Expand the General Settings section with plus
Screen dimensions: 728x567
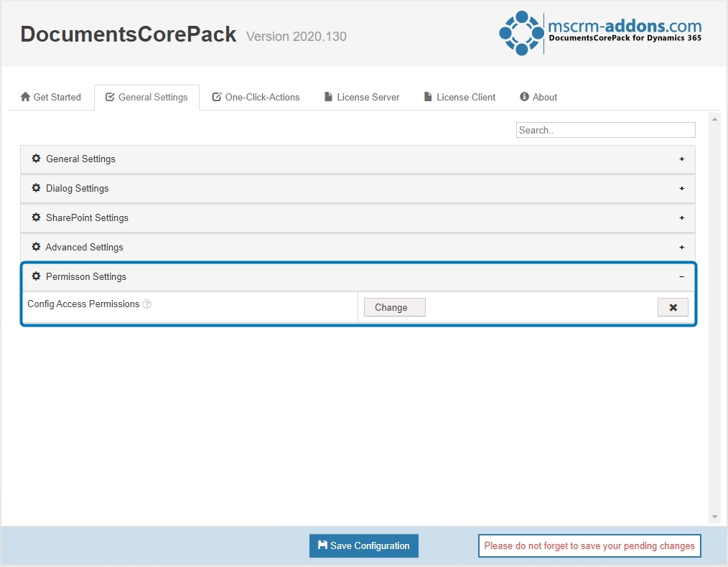point(681,159)
